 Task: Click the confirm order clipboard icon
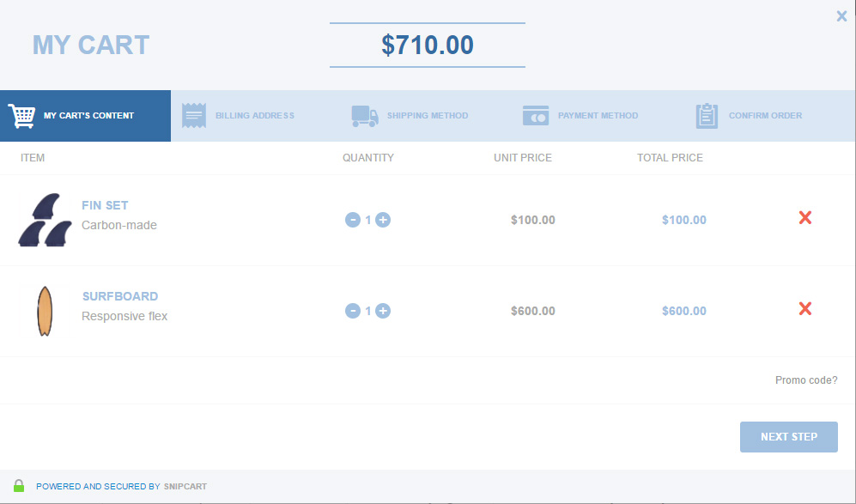(707, 116)
